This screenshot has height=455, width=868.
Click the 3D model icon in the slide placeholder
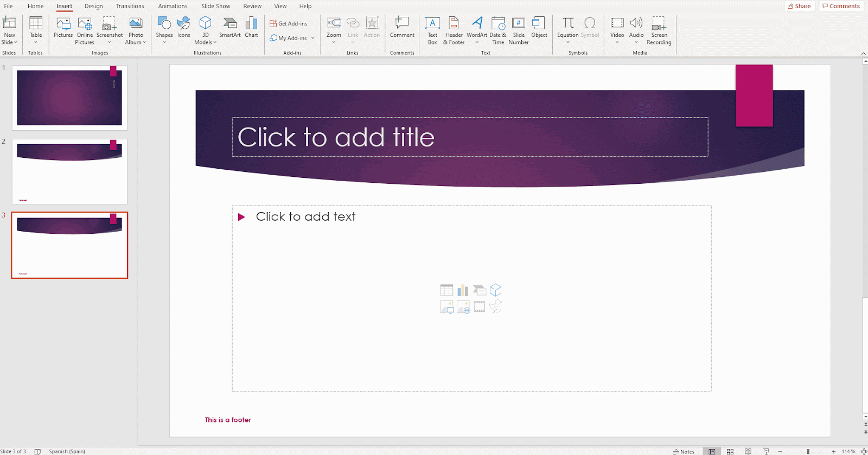[496, 290]
